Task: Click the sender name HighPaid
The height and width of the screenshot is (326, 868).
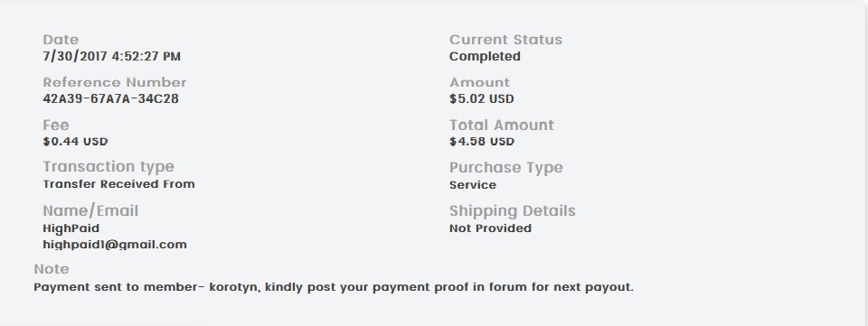Action: point(71,228)
